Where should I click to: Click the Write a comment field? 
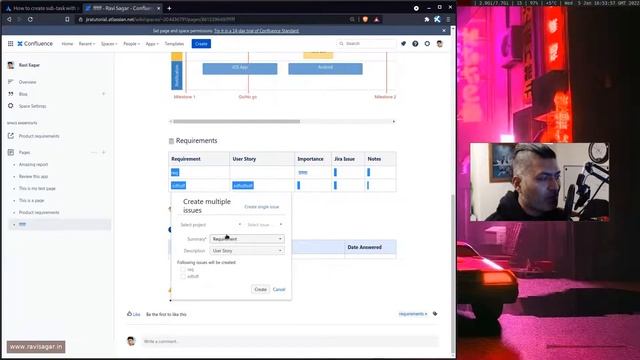[290, 341]
